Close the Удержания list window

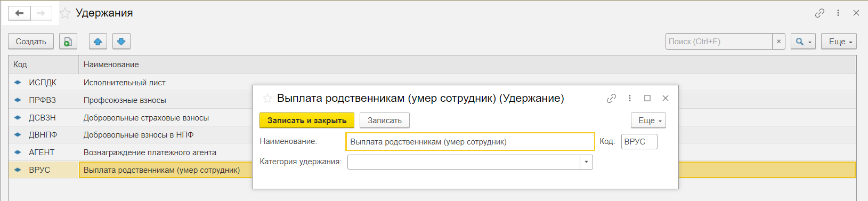point(856,13)
